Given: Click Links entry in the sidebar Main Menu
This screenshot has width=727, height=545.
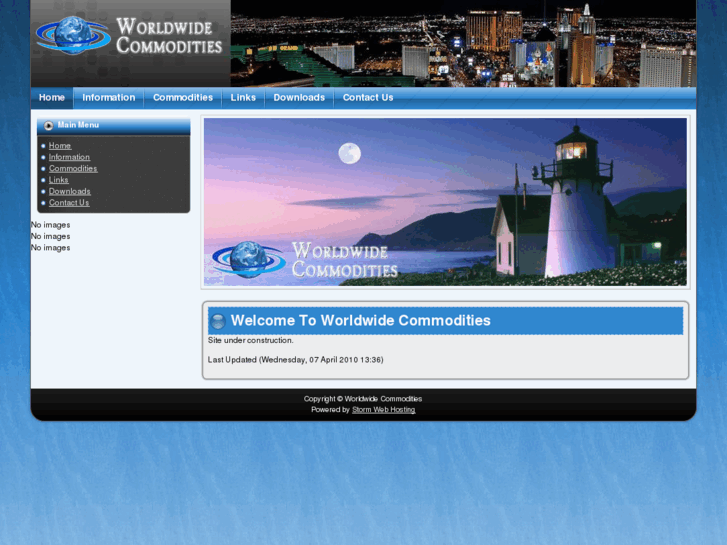Looking at the screenshot, I should pyautogui.click(x=59, y=180).
